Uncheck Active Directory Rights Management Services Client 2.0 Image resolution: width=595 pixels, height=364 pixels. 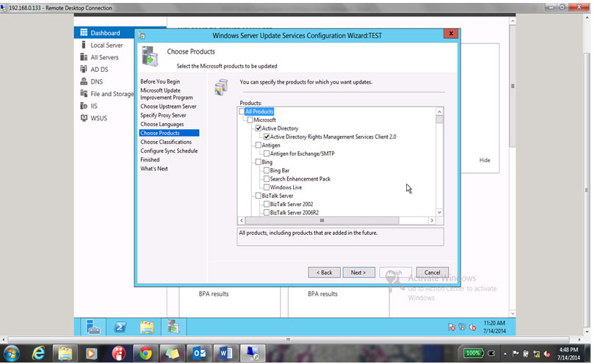[267, 136]
